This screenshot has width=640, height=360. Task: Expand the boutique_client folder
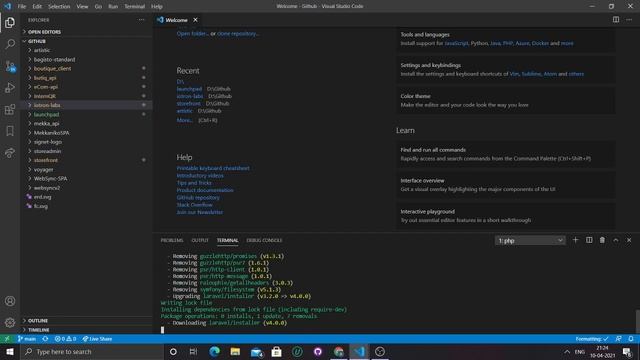pos(86,69)
